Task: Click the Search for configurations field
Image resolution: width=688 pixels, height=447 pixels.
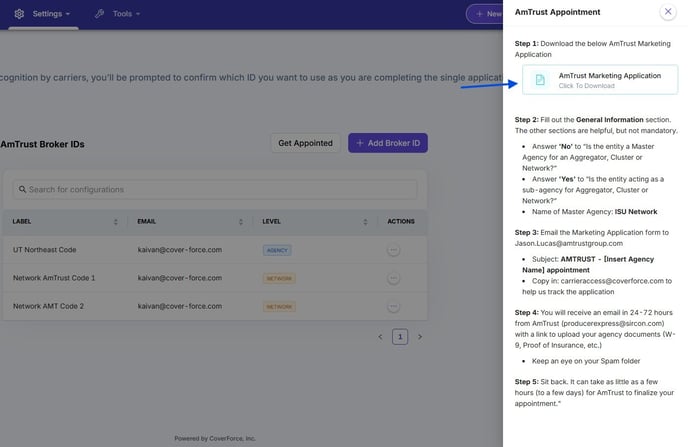Action: [x=215, y=190]
